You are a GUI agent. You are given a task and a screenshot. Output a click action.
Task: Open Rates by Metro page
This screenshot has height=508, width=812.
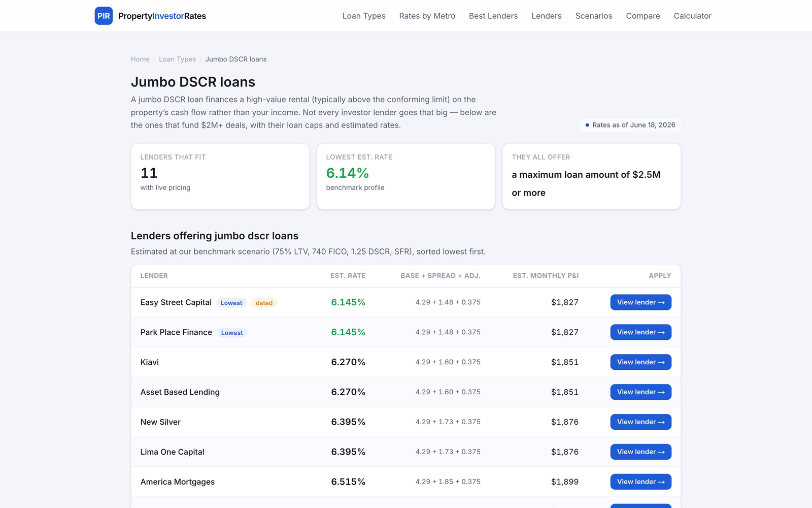427,16
